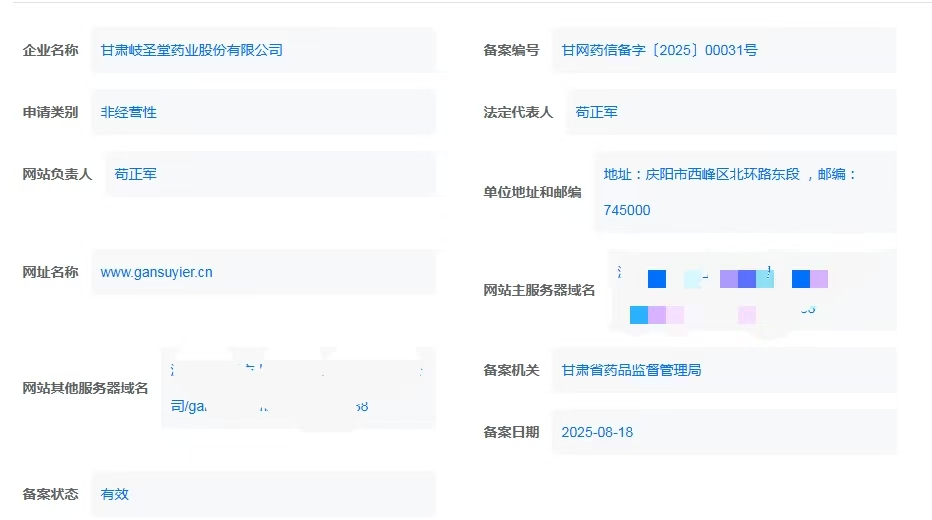Click the blurred main server domain field
The image size is (932, 520).
click(752, 290)
